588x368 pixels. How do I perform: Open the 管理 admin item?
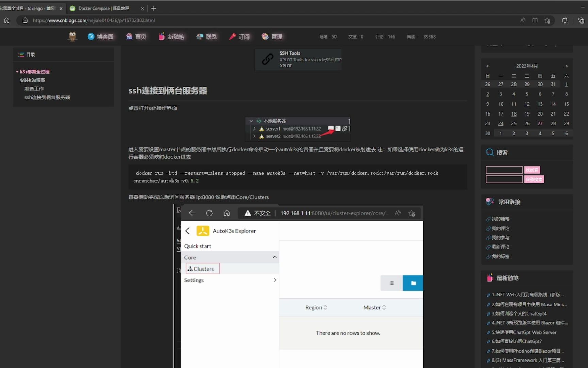tap(272, 36)
